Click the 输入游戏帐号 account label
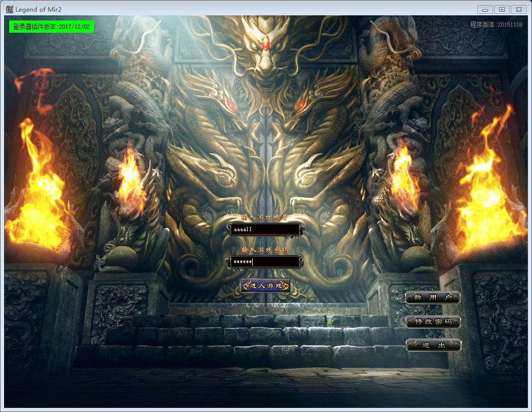The height and width of the screenshot is (412, 532). [x=264, y=217]
